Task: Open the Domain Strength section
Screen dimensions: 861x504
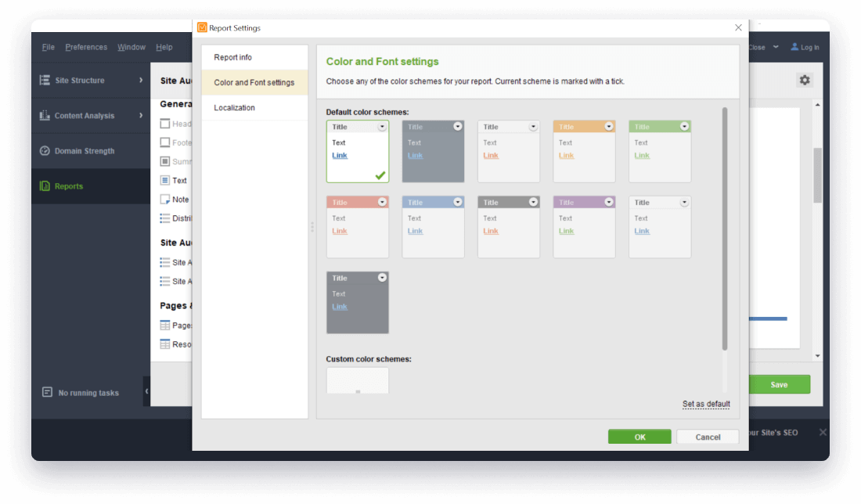Action: coord(91,150)
